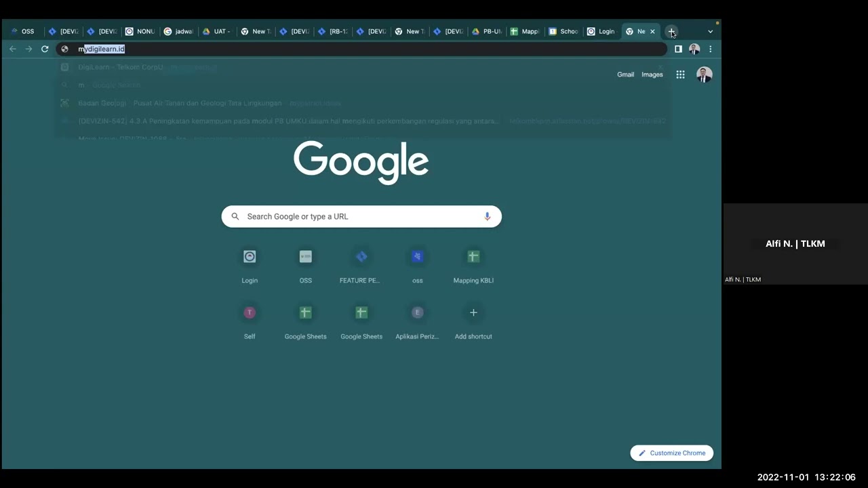Click the Customize Chrome button
The height and width of the screenshot is (488, 868).
(672, 453)
